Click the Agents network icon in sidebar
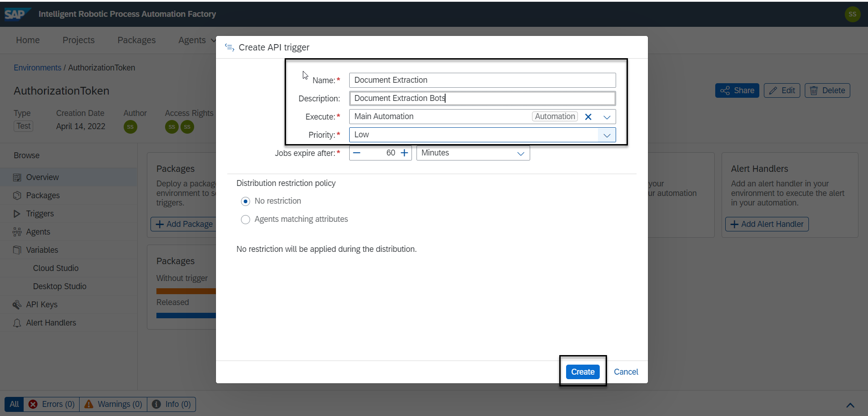Image resolution: width=868 pixels, height=416 pixels. 17,232
